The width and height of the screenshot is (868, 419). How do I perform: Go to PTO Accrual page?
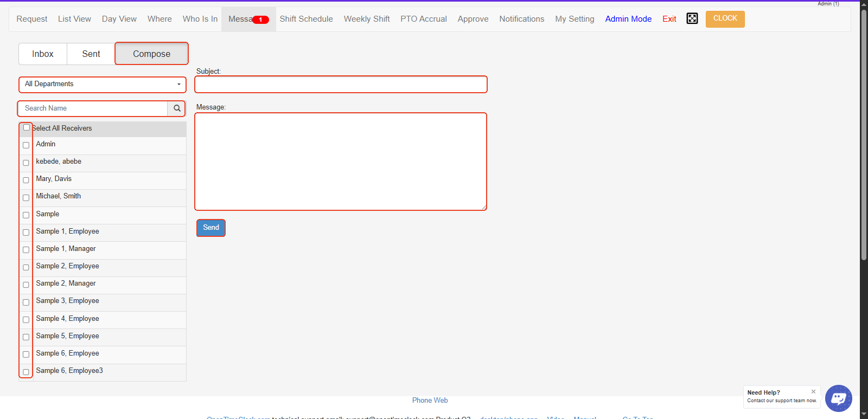tap(423, 19)
